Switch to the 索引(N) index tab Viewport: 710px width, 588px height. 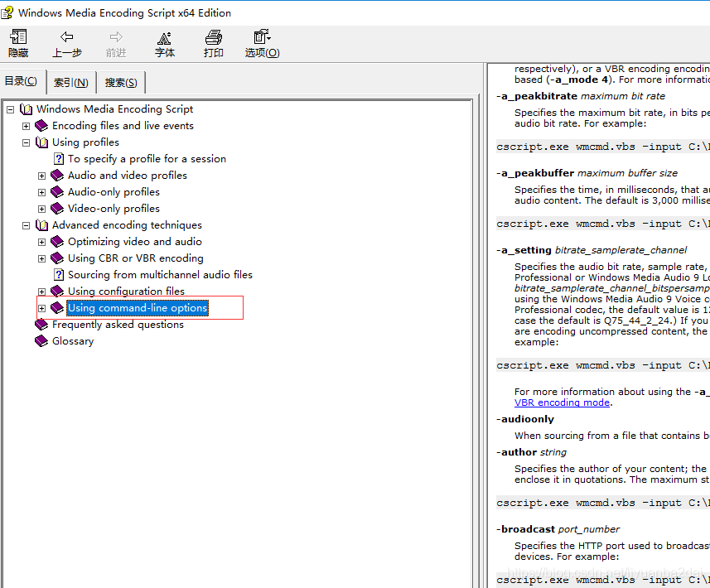pos(71,82)
